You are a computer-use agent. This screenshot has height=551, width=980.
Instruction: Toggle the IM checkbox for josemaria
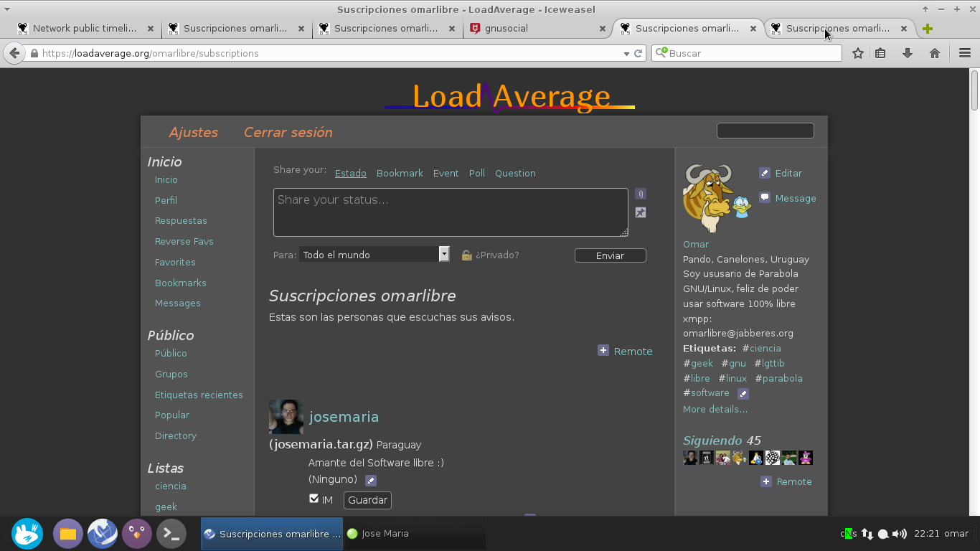[x=314, y=499]
